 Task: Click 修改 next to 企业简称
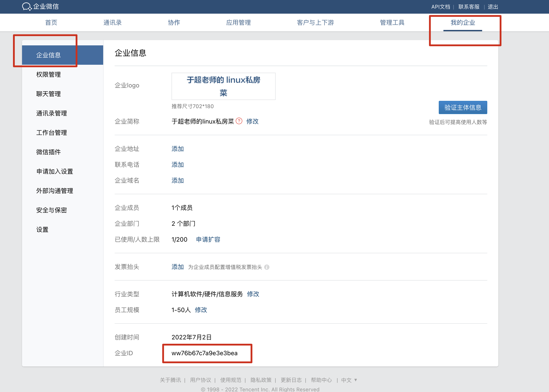[x=252, y=121]
